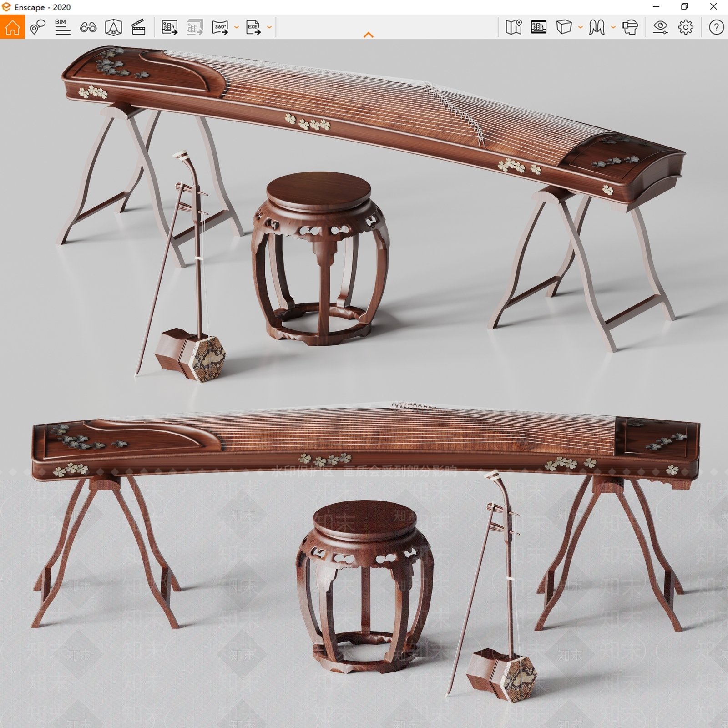
Task: Click the greyed-out batch rendering icon
Action: coord(195,27)
